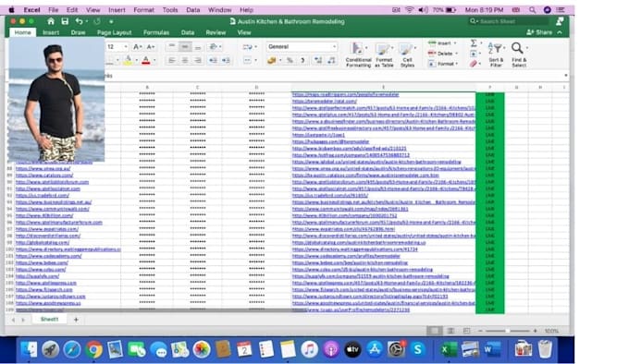
Task: Zoom in with the plus button
Action: (535, 331)
